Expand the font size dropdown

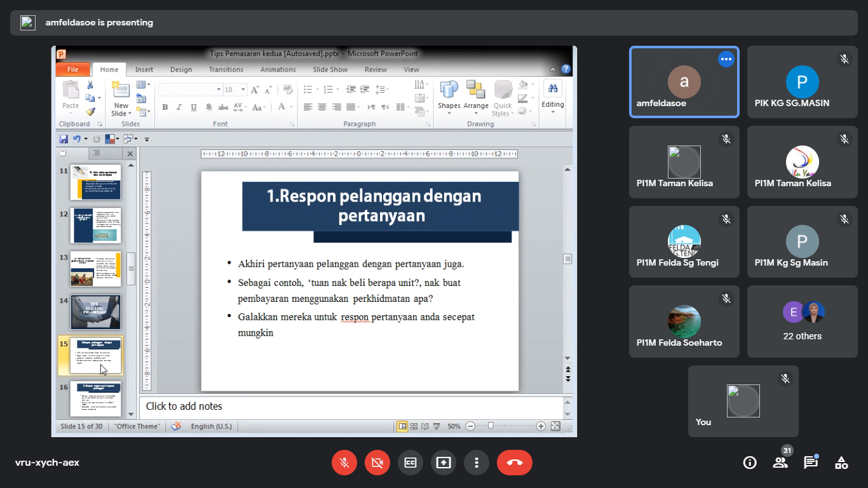point(243,90)
